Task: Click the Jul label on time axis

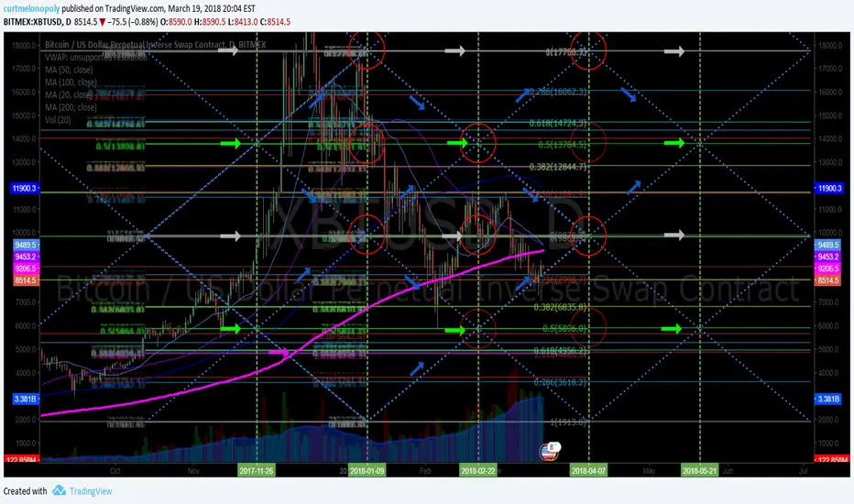Action: 804,471
